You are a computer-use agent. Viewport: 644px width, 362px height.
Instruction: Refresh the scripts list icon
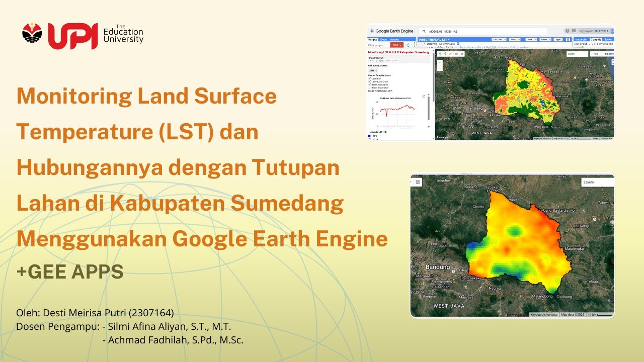408,45
